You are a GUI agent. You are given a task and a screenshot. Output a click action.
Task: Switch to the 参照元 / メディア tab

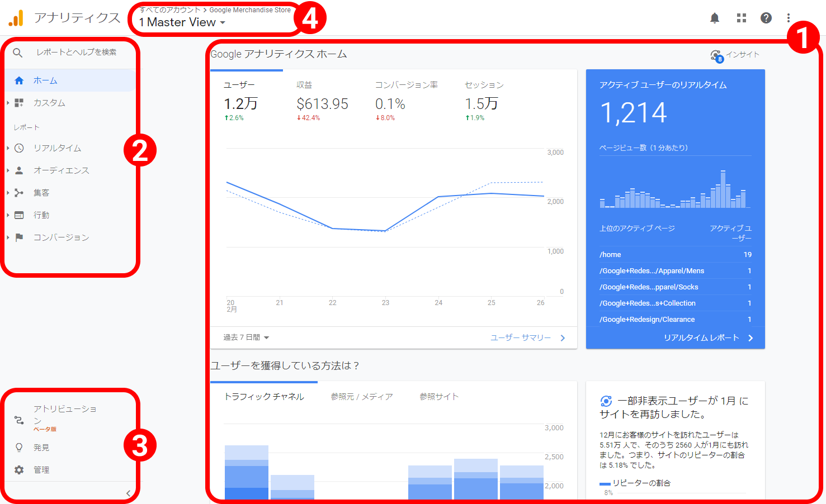coord(361,397)
